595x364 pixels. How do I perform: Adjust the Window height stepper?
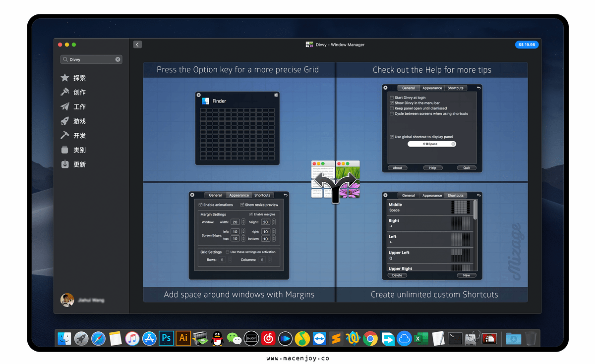point(274,222)
